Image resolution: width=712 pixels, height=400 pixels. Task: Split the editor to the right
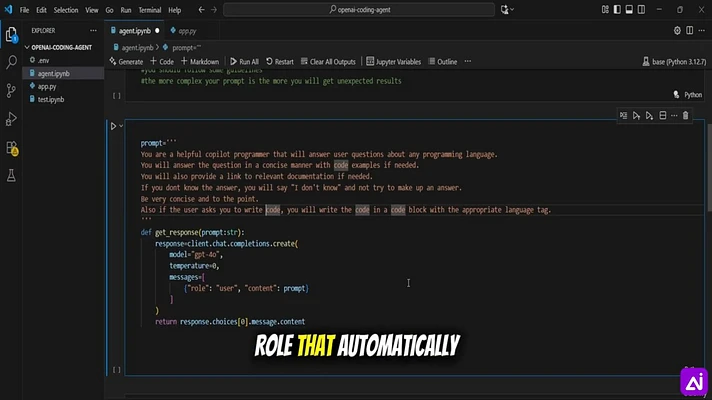click(689, 30)
